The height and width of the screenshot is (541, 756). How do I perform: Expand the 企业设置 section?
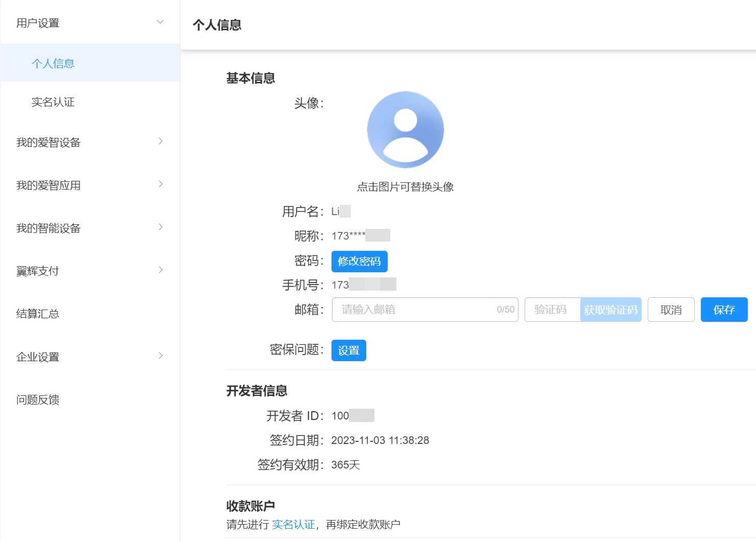pyautogui.click(x=89, y=356)
